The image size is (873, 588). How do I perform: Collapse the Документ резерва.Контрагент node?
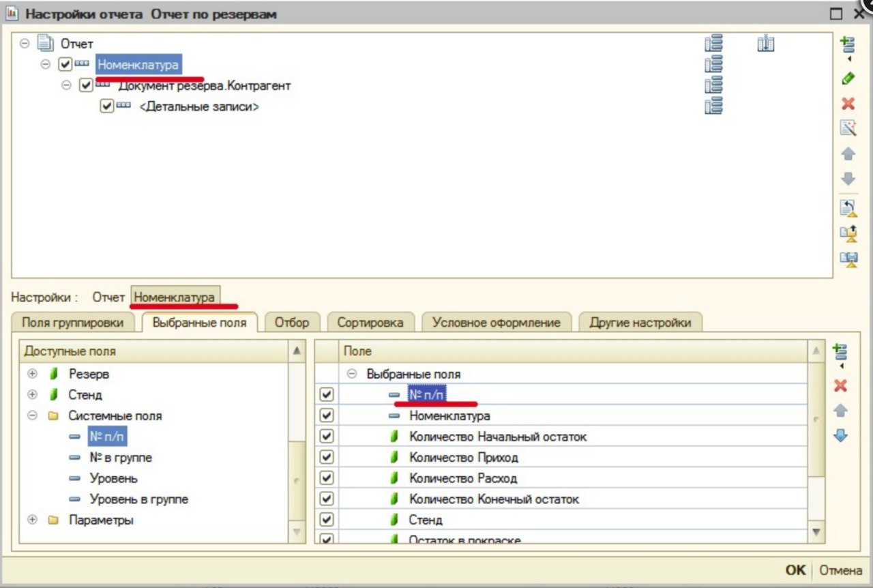tap(66, 86)
